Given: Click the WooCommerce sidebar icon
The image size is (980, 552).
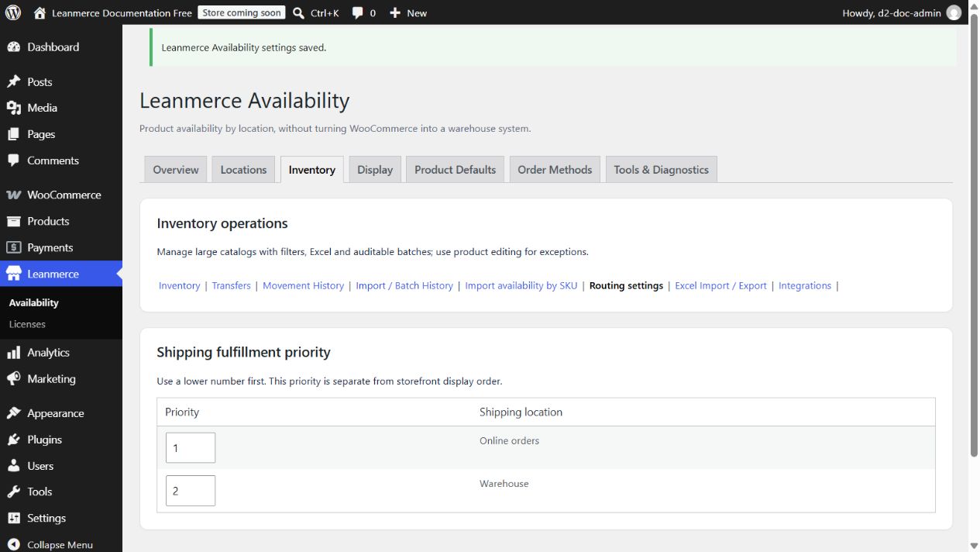Looking at the screenshot, I should coord(13,195).
